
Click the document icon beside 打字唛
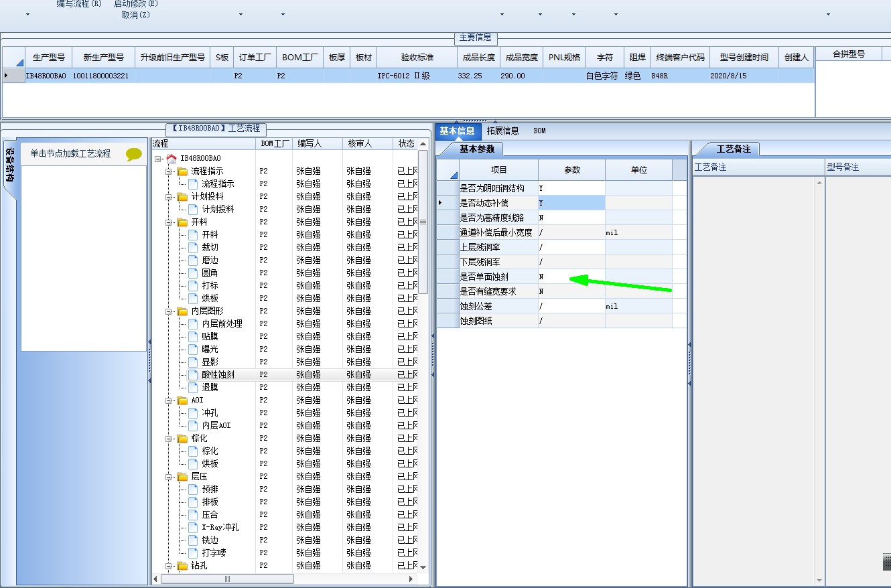tap(193, 553)
